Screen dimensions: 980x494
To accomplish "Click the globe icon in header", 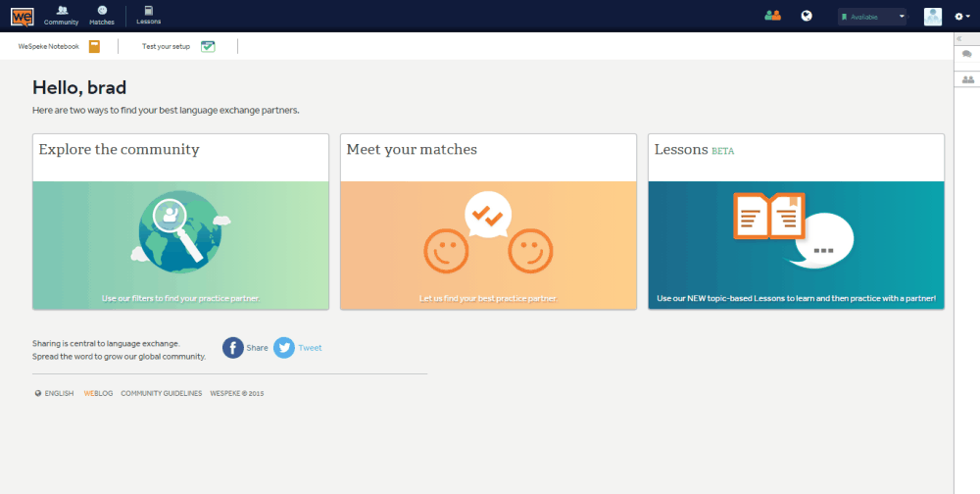I will coord(807,16).
